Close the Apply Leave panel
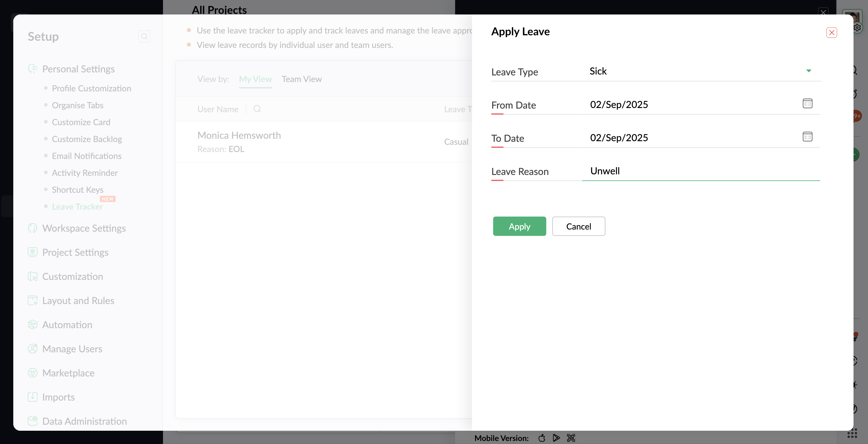The width and height of the screenshot is (868, 444). point(831,33)
